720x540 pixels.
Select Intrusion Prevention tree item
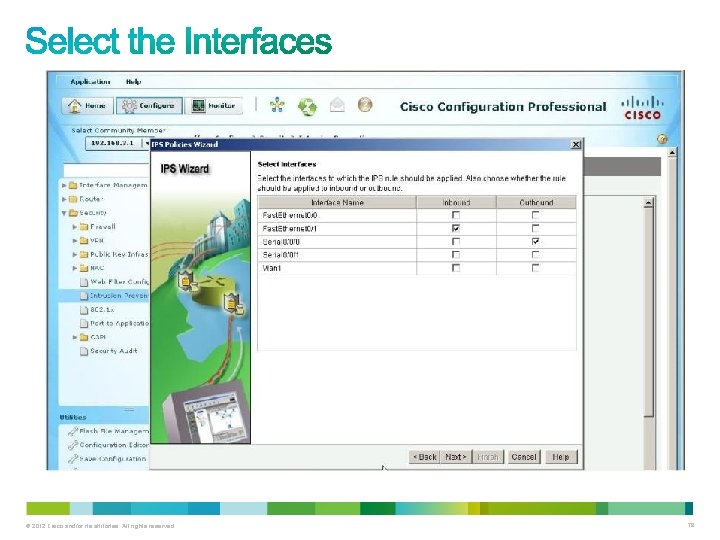(x=114, y=296)
